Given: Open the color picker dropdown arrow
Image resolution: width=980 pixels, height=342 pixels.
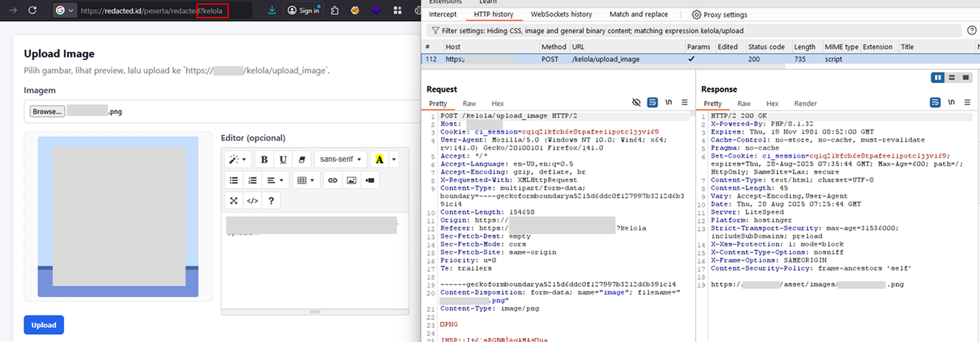Looking at the screenshot, I should [394, 160].
